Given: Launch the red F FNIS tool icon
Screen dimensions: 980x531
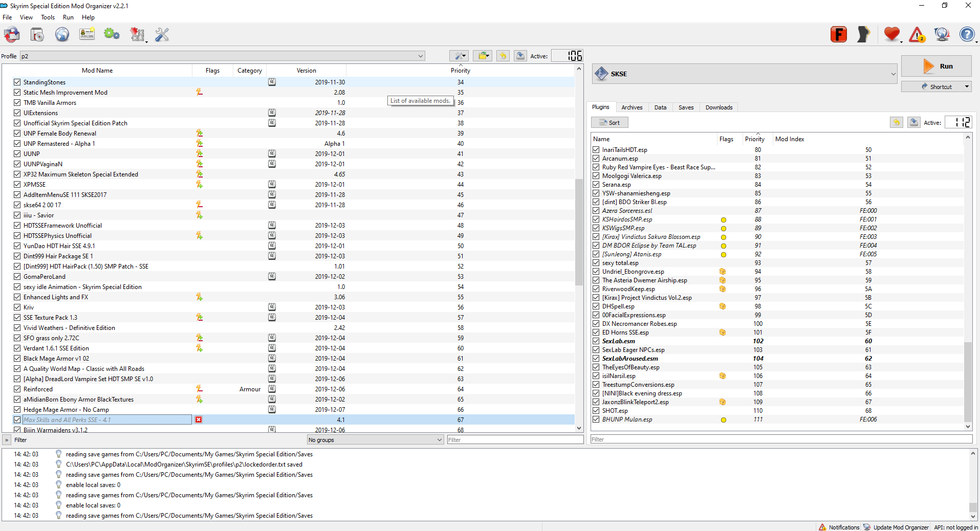Looking at the screenshot, I should pos(838,34).
